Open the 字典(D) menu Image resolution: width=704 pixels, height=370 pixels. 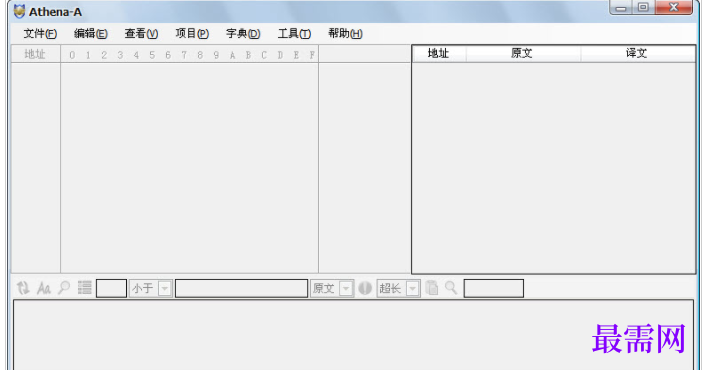click(243, 34)
